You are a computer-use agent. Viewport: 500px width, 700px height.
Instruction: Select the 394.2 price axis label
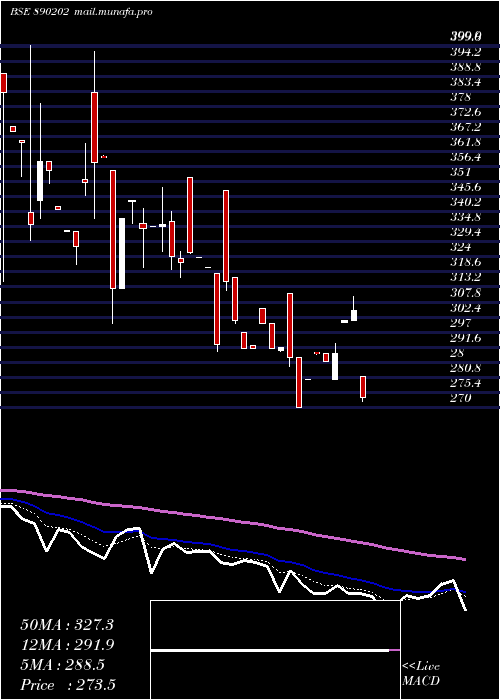point(465,52)
